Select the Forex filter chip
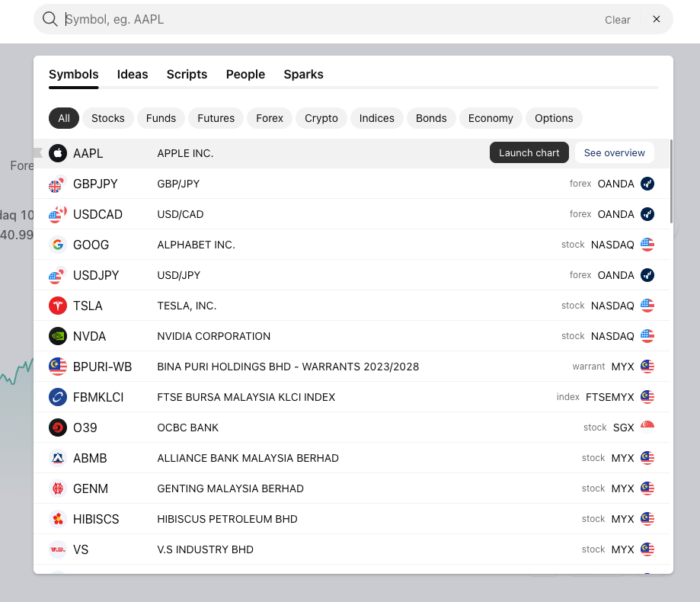The image size is (700, 602). [270, 118]
